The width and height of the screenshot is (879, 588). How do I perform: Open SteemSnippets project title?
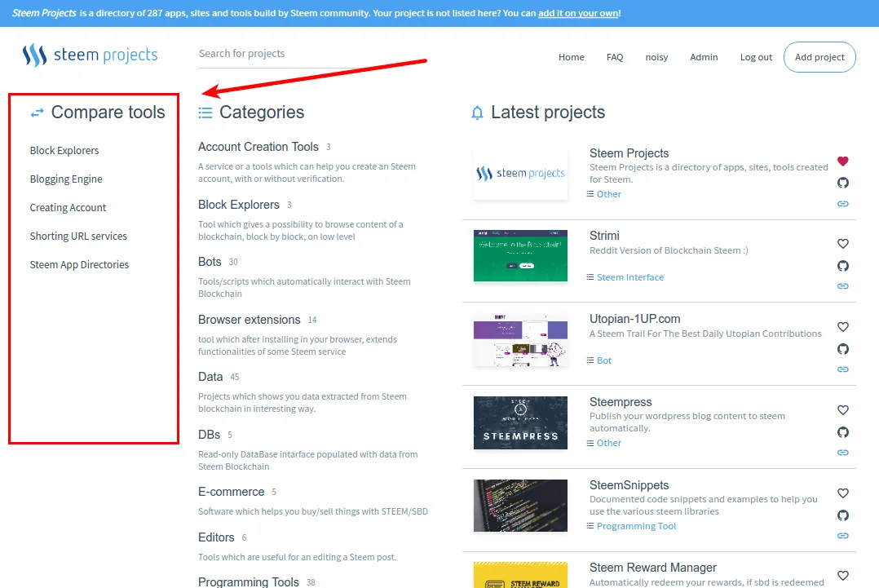coord(629,485)
